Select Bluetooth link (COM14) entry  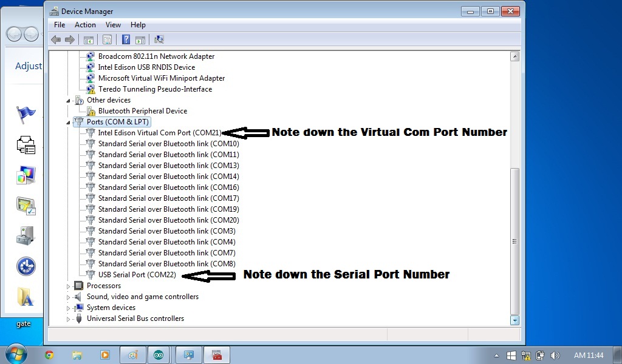[x=169, y=177]
